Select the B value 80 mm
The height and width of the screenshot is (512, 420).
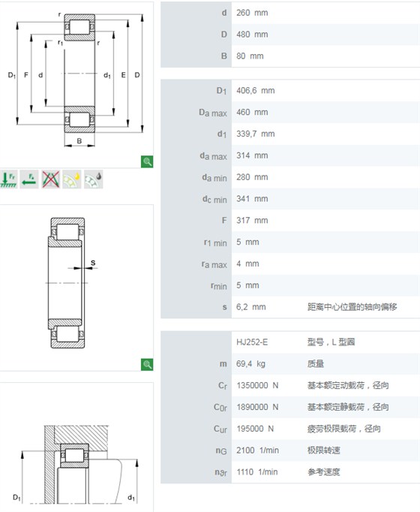250,56
